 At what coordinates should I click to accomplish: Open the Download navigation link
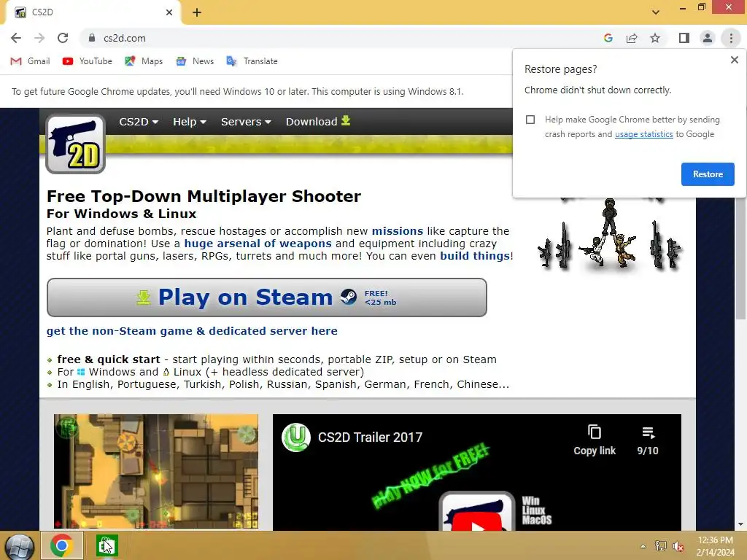pos(318,122)
